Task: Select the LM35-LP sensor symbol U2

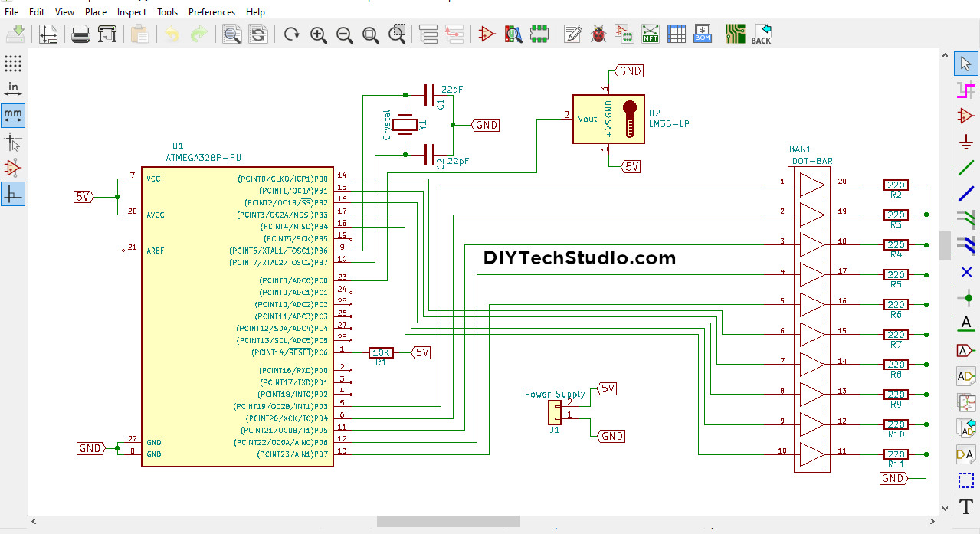Action: click(x=608, y=119)
